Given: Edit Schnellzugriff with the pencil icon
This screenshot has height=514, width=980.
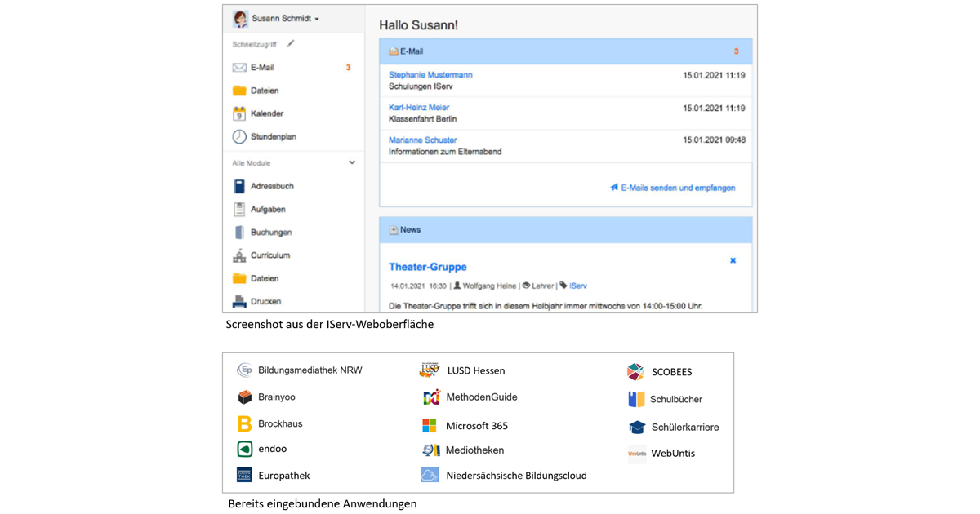Looking at the screenshot, I should [x=291, y=44].
